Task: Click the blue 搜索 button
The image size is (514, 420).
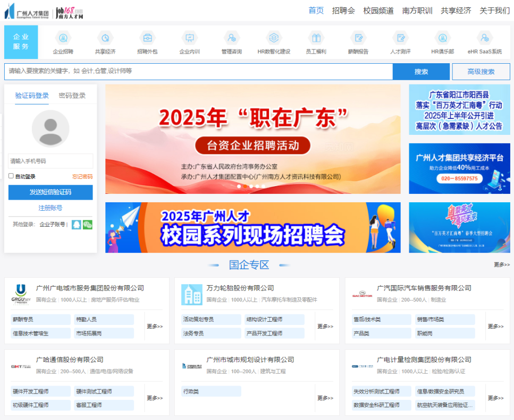Action: [x=421, y=72]
